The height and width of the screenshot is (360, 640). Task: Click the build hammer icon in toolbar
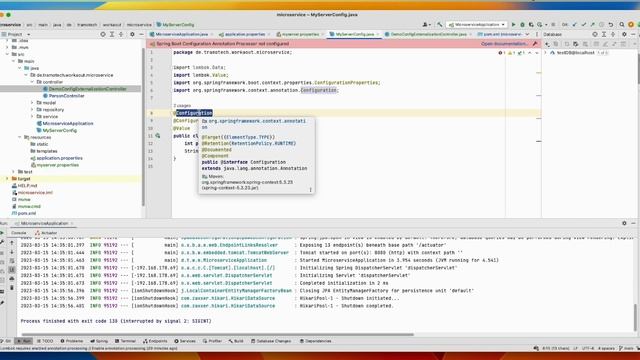click(440, 24)
